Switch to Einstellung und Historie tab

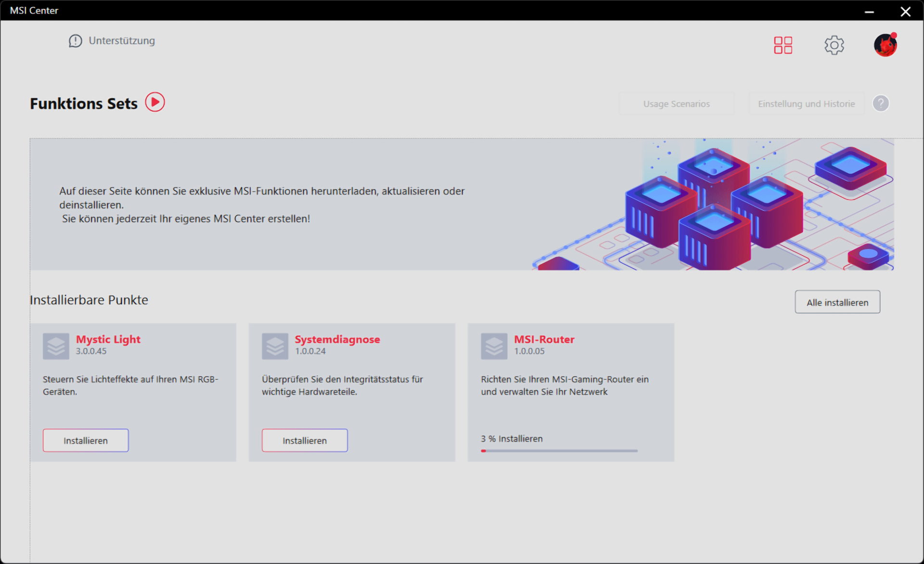807,103
